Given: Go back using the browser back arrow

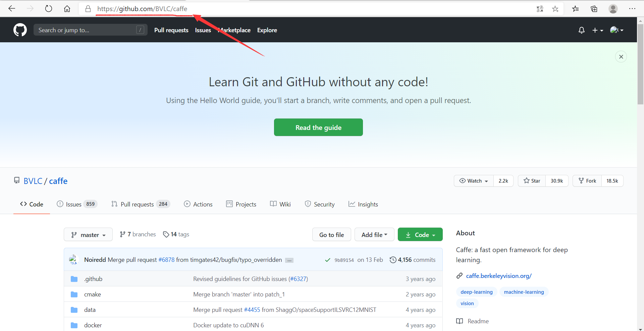Looking at the screenshot, I should click(12, 9).
